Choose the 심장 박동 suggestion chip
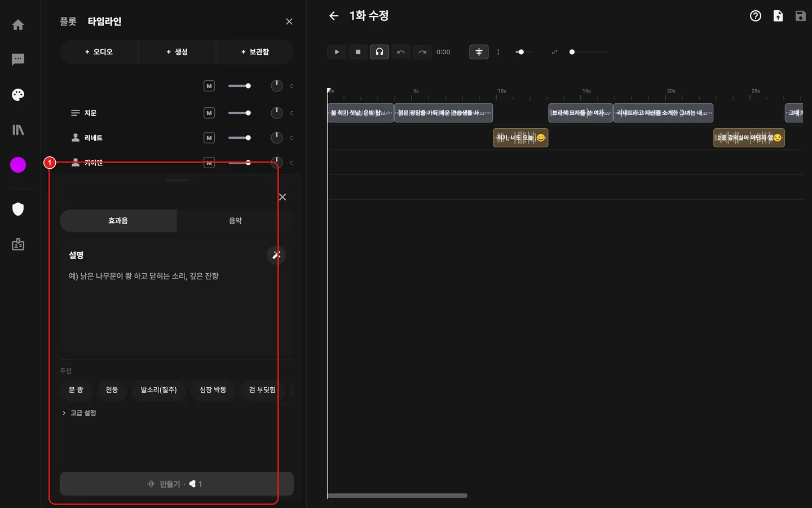 (x=213, y=390)
